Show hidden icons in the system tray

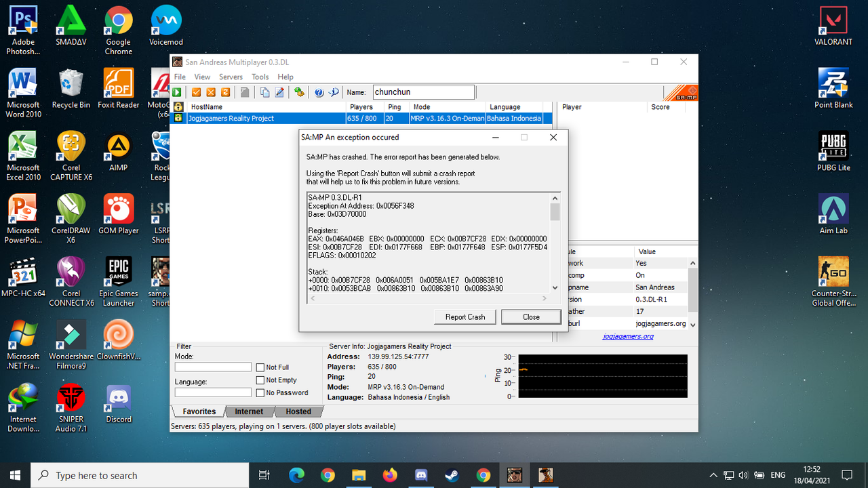click(x=713, y=475)
